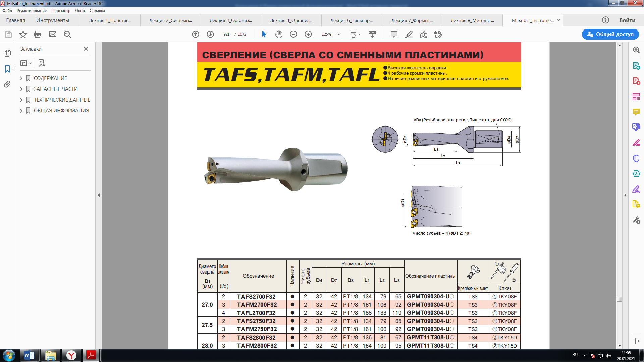Open the right pane search tool

pos(636,50)
